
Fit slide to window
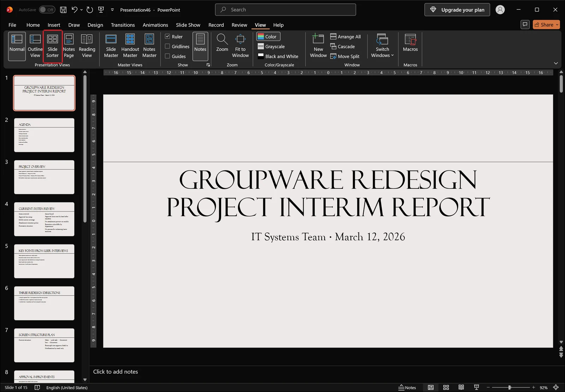[240, 46]
